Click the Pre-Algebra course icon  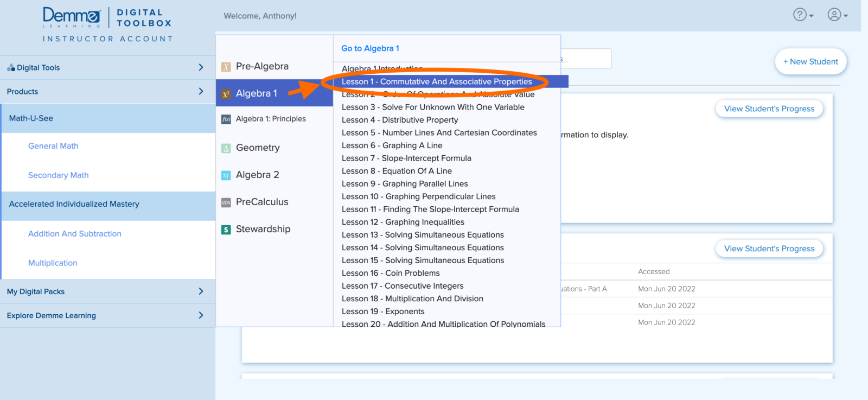226,67
